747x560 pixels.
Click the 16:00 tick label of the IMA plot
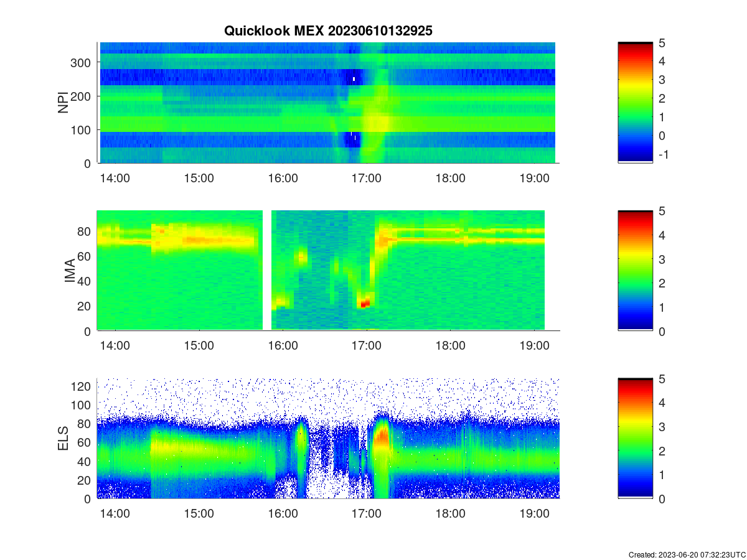point(283,346)
